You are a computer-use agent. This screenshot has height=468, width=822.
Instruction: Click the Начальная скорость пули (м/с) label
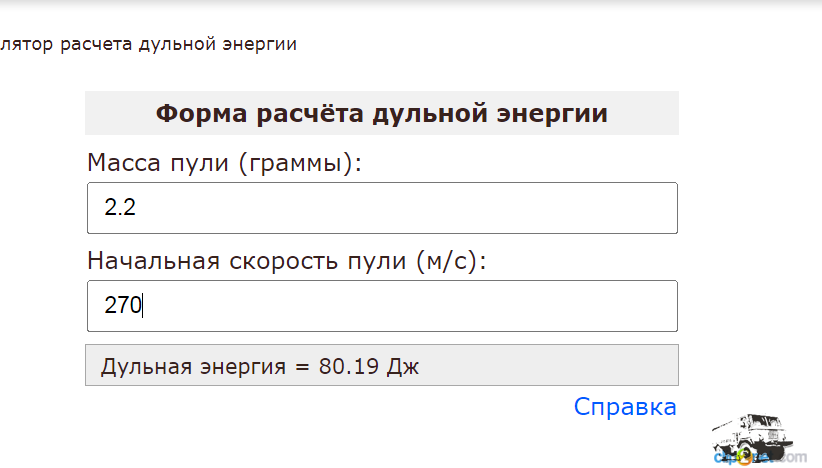[x=287, y=261]
